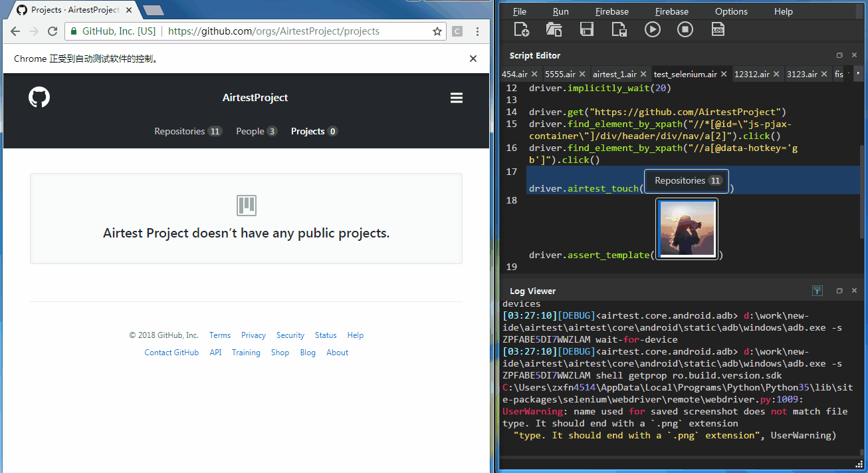868x473 pixels.
Task: Click the footer Help link on GitHub
Action: [356, 335]
